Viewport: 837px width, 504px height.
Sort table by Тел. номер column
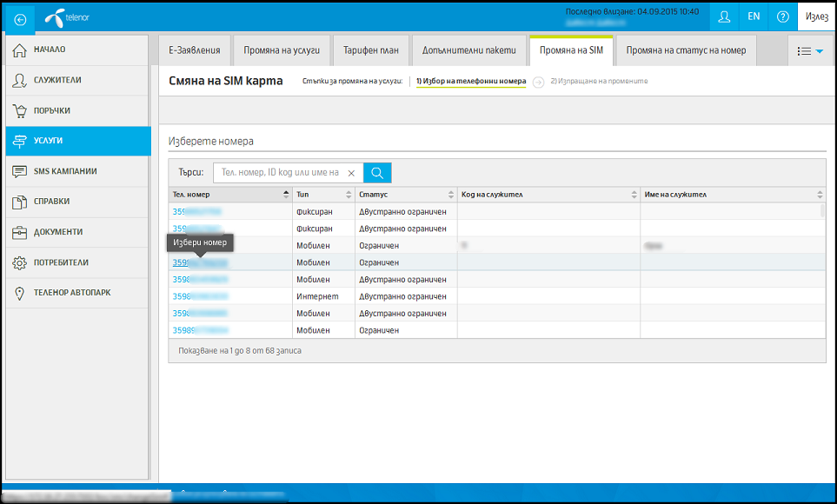point(230,195)
